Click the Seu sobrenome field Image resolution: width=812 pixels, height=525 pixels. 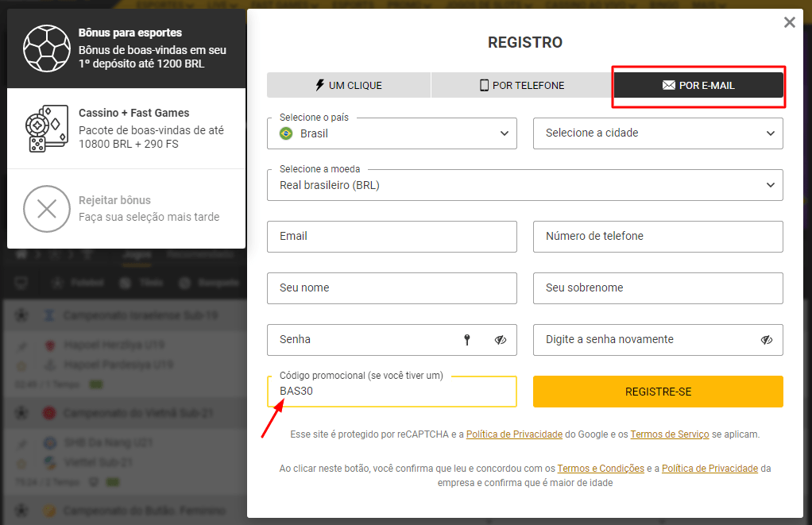[658, 288]
